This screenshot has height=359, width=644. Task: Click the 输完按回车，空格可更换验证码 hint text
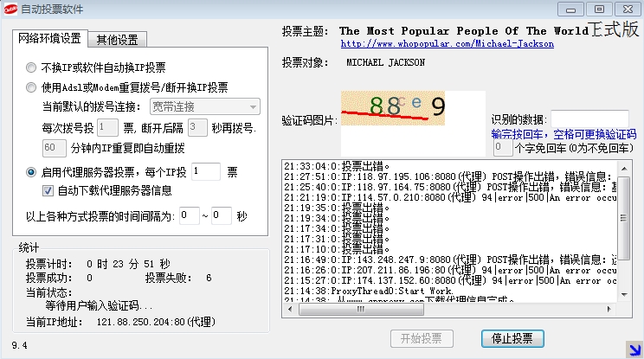[x=563, y=134]
